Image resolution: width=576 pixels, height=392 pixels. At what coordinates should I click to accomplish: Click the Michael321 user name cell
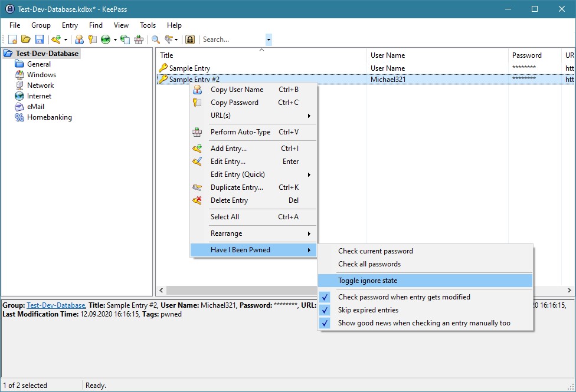(388, 79)
